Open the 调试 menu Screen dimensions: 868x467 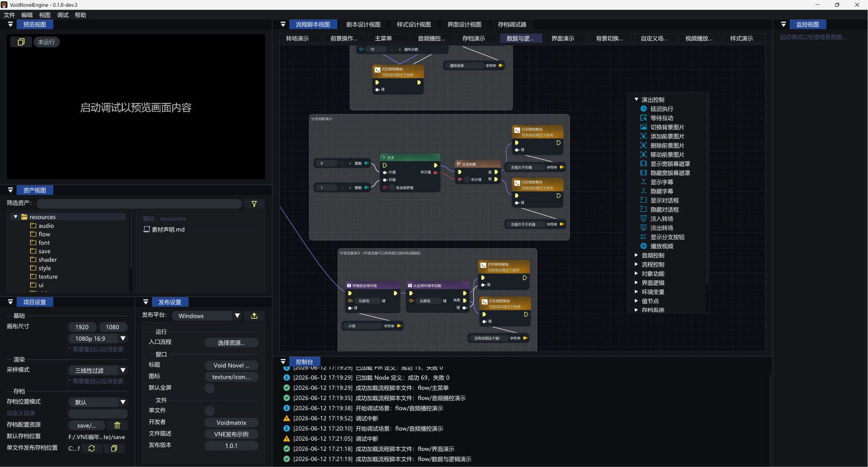coord(63,15)
